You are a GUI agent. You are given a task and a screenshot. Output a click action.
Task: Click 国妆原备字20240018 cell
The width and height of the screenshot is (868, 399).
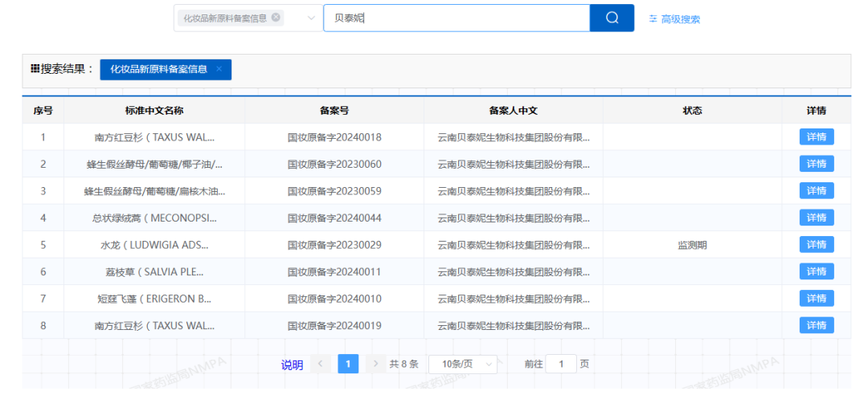[x=334, y=137]
